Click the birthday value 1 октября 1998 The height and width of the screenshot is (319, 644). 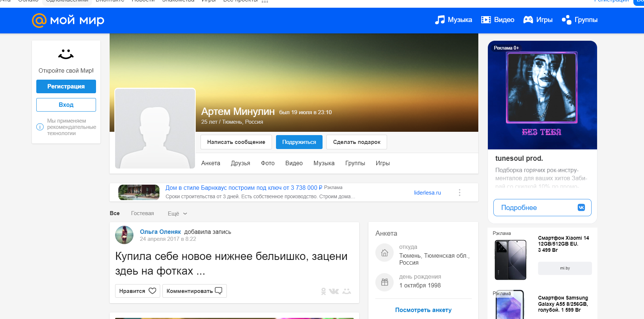click(420, 285)
